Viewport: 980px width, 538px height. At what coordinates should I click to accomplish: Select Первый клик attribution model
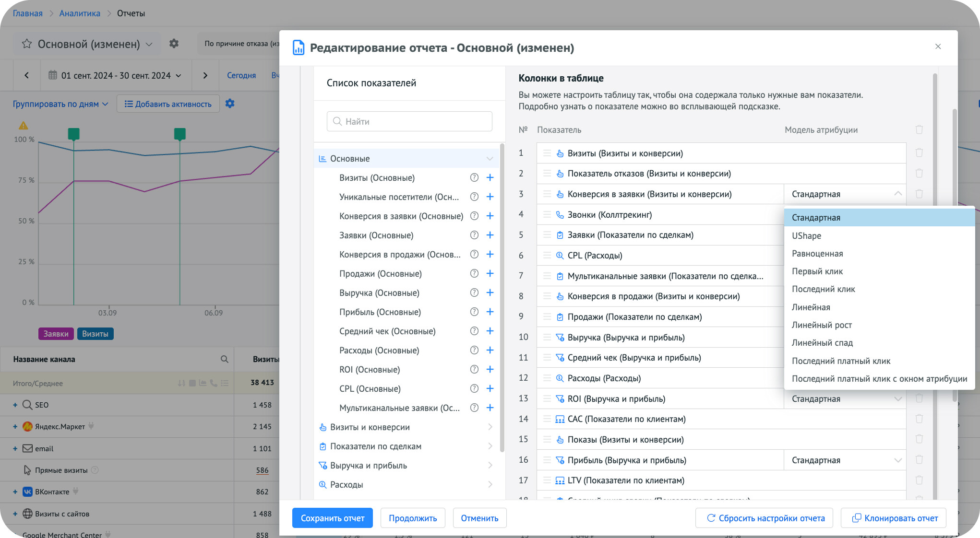(x=817, y=271)
